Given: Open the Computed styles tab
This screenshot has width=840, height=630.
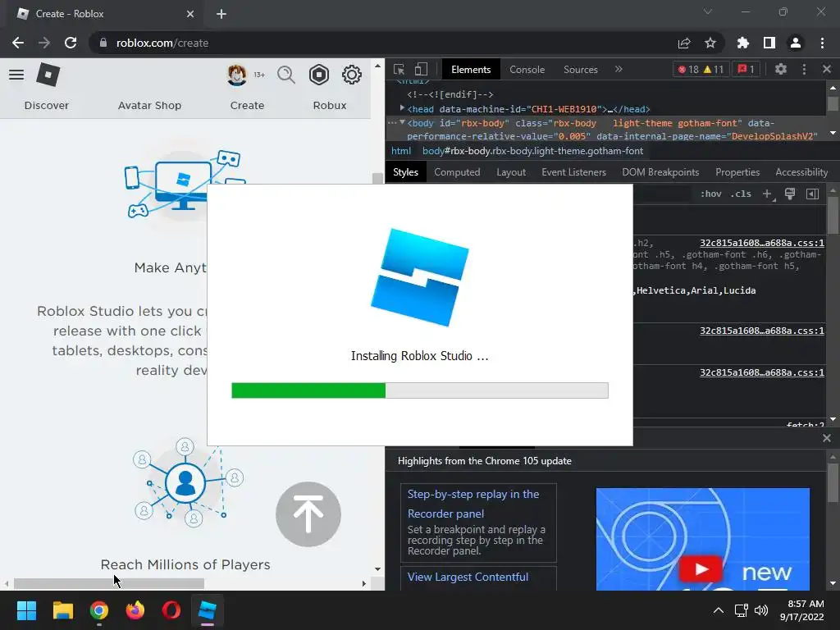Looking at the screenshot, I should pos(457,172).
